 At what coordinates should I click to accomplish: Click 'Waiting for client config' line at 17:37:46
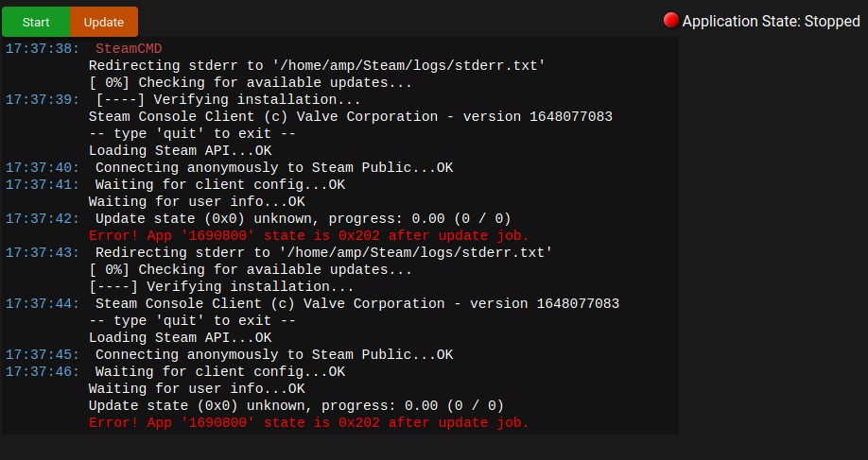[x=220, y=371]
